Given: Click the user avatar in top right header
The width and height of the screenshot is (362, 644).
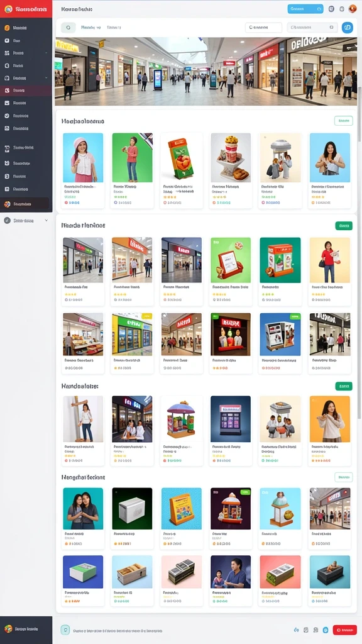Looking at the screenshot, I should point(352,9).
